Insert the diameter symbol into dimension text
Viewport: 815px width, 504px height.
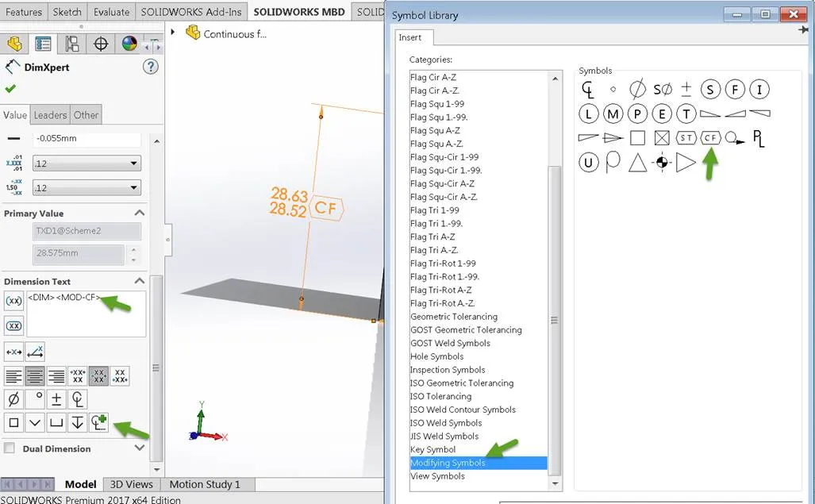click(x=13, y=398)
